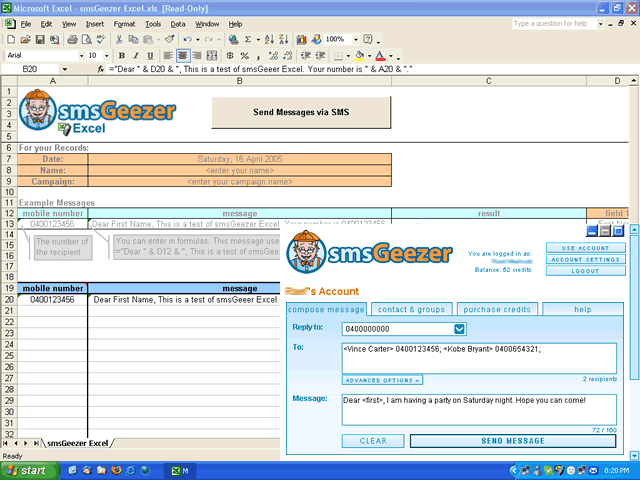Increase the cell indent

tap(320, 56)
